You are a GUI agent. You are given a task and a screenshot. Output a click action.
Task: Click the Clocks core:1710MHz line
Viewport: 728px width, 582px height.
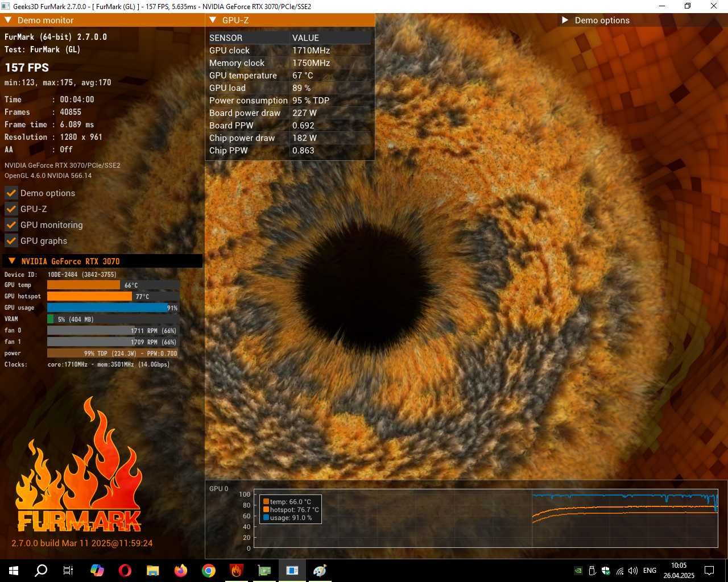[x=87, y=364]
